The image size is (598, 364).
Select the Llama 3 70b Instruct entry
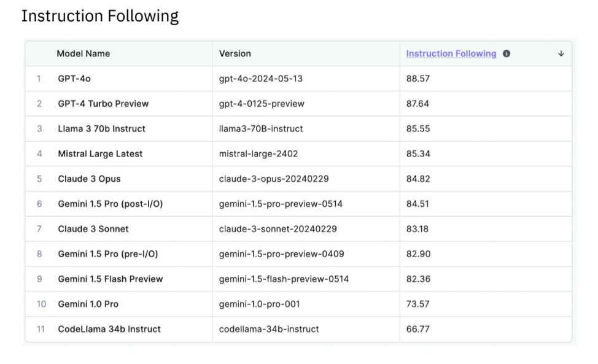tap(101, 129)
